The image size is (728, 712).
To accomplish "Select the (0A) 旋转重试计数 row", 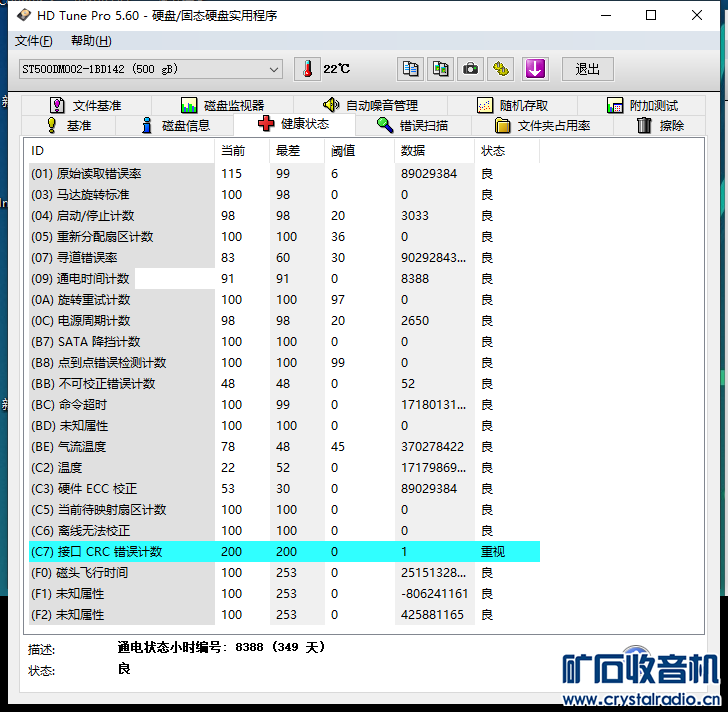I will 284,299.
